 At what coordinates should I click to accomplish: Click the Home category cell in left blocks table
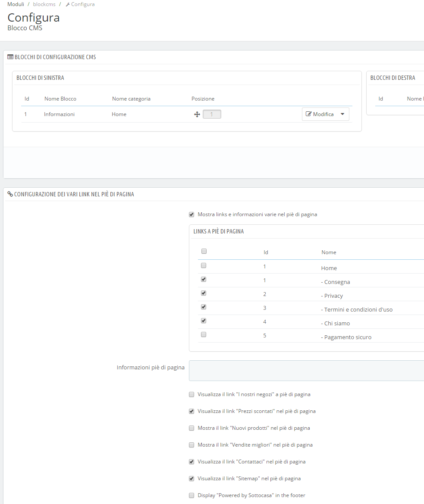pyautogui.click(x=119, y=114)
